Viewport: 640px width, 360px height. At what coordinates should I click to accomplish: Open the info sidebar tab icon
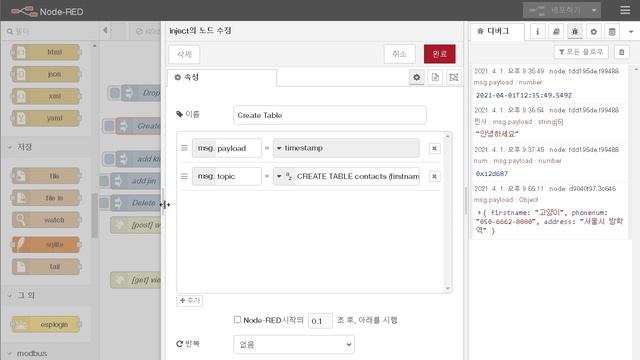click(538, 31)
